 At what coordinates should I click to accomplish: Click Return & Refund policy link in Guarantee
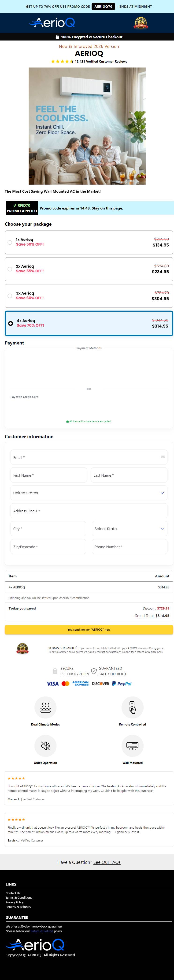[x=42, y=931]
